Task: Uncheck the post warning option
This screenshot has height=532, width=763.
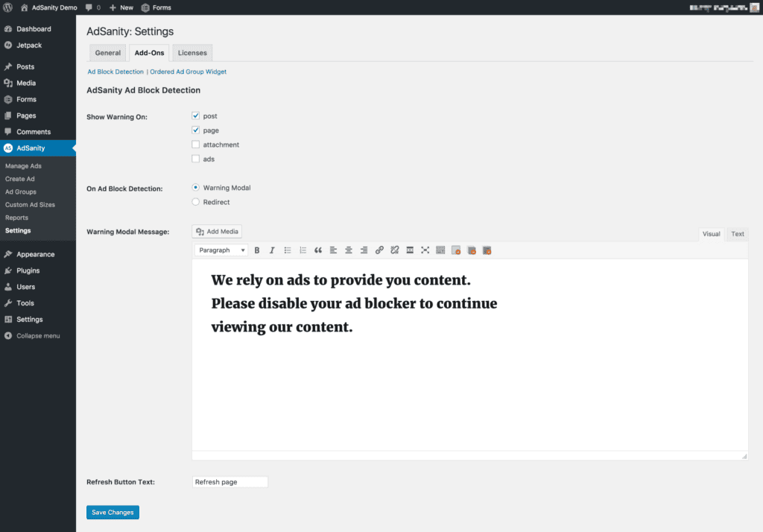Action: (x=195, y=115)
